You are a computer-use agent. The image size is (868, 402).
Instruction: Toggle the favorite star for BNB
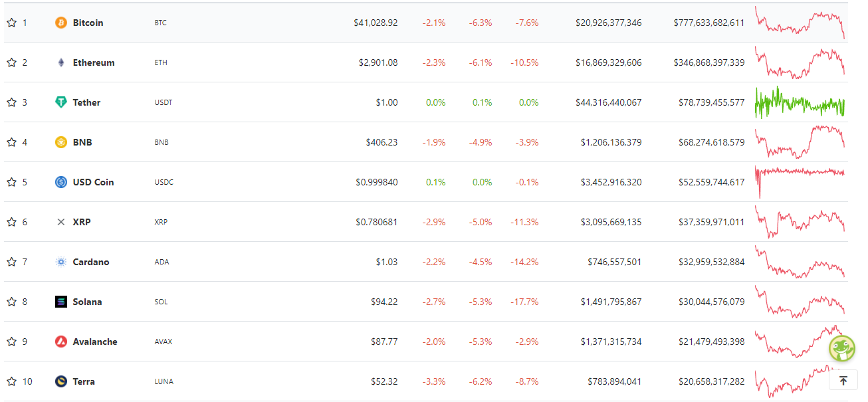tap(11, 142)
